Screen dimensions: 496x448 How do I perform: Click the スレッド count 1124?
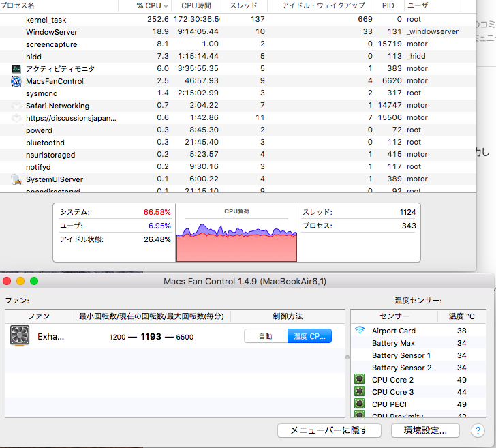coord(407,212)
